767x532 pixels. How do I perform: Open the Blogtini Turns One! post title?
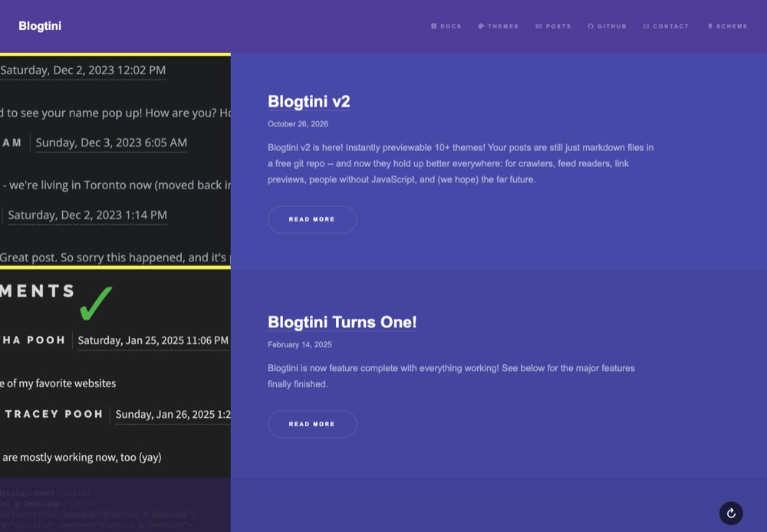(x=342, y=322)
